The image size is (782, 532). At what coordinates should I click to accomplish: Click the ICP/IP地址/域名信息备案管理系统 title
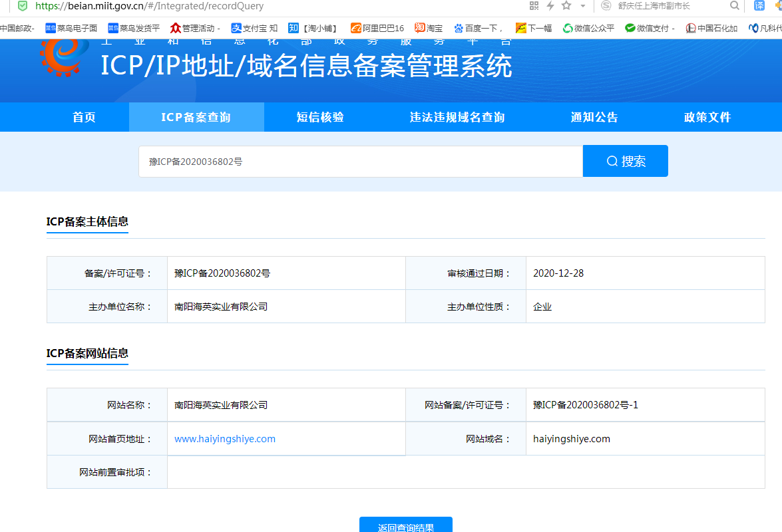(306, 66)
